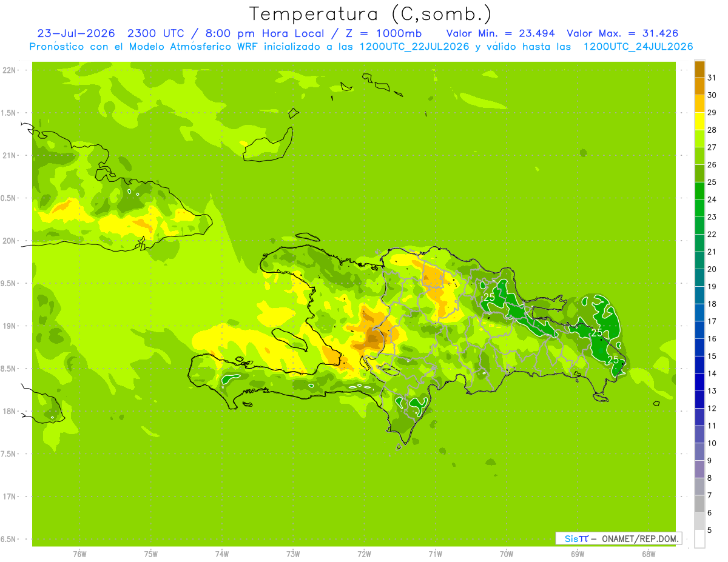Click the westernmost '25' contour label on map
This screenshot has width=728, height=562.
click(489, 297)
